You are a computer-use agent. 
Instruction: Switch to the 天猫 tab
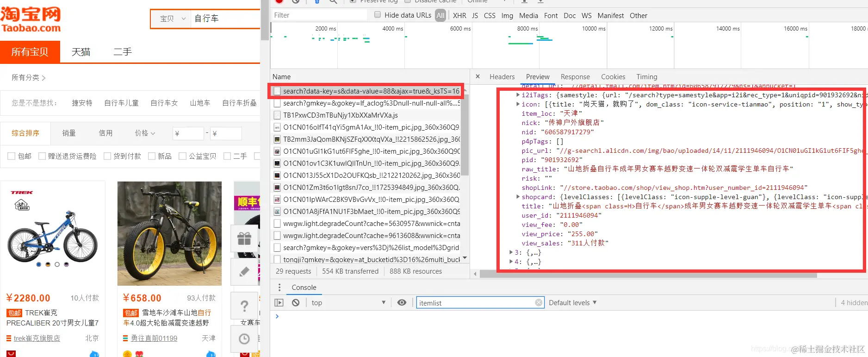point(81,52)
